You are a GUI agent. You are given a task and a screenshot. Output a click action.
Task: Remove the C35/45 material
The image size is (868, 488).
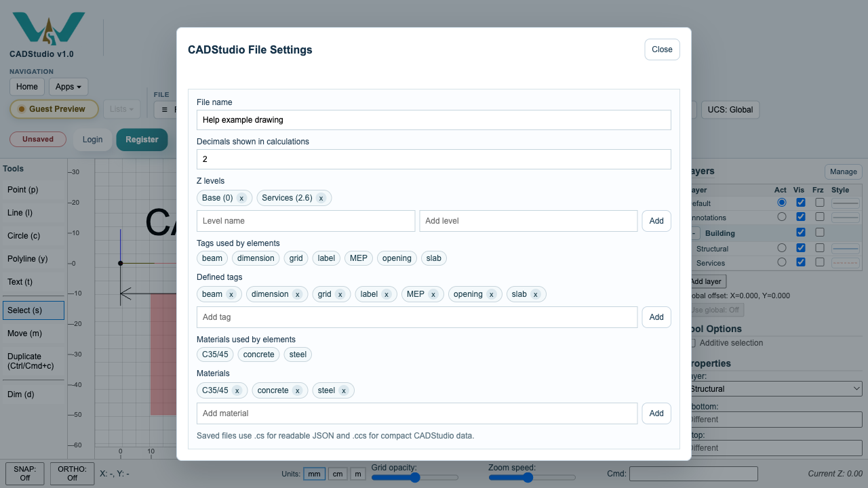click(x=237, y=390)
